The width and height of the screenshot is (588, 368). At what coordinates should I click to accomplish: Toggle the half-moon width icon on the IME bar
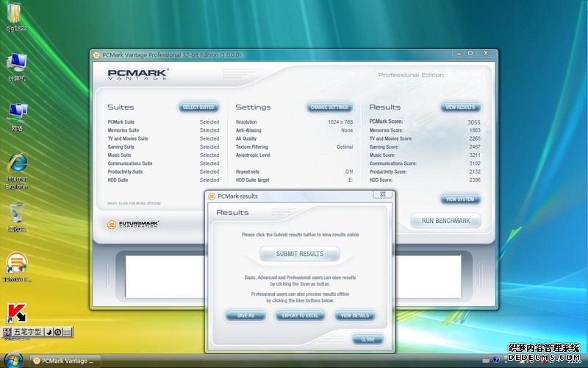point(49,332)
